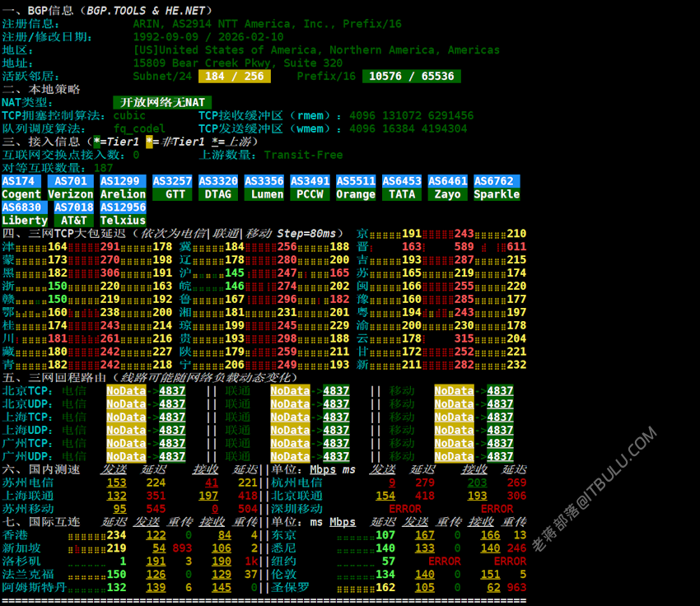Click the green 10576 / 65536 Prefix/16 value
The width and height of the screenshot is (700, 606).
click(x=412, y=77)
